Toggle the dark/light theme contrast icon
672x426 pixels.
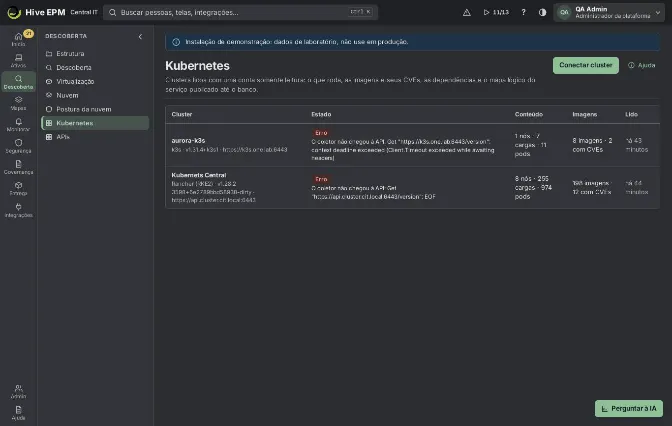pos(542,12)
